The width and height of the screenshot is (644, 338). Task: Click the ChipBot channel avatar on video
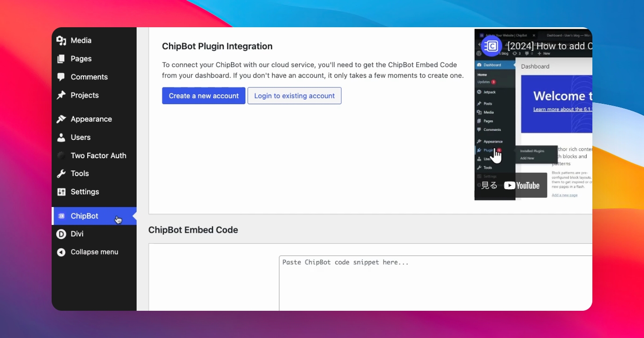491,46
